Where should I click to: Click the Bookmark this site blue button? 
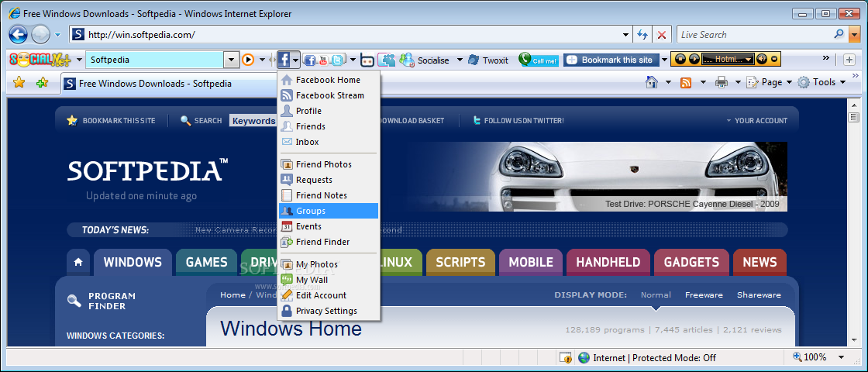[x=611, y=60]
